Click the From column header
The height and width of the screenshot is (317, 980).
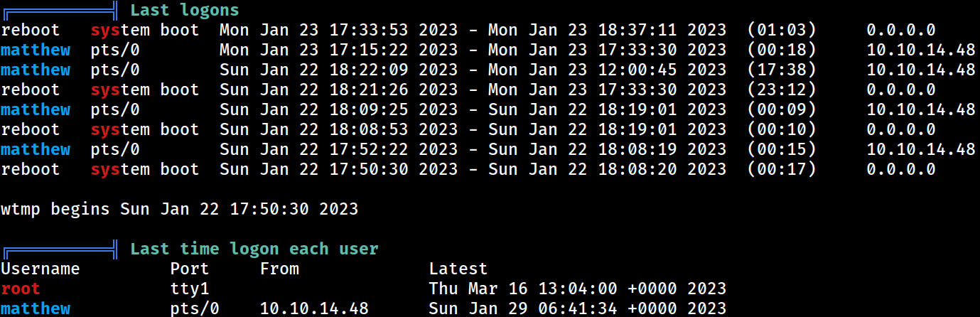(x=279, y=269)
